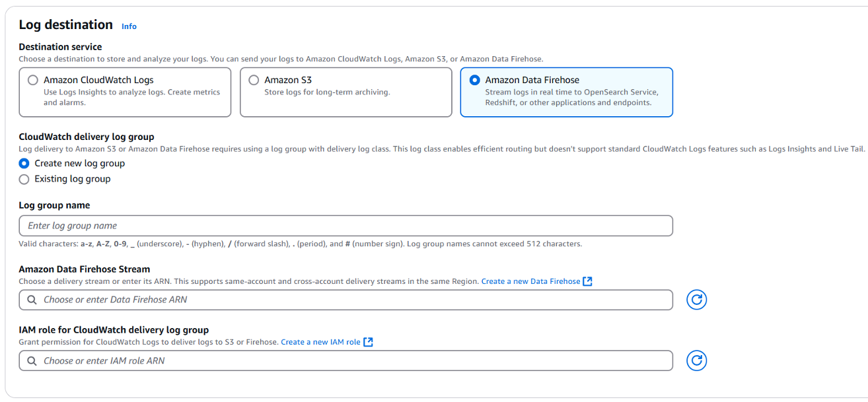The height and width of the screenshot is (402, 868).
Task: Select the Amazon S3 destination radio button
Action: 254,80
